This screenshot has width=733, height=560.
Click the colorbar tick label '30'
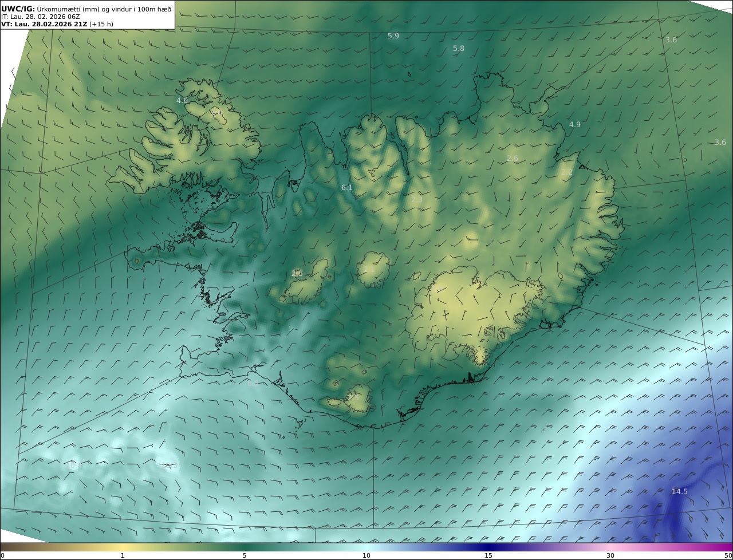point(610,555)
